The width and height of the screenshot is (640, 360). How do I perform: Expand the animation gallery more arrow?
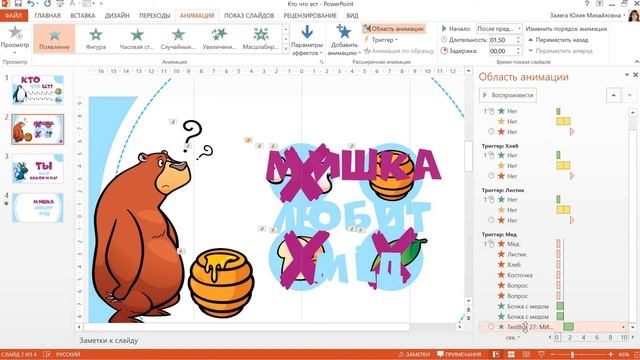286,49
